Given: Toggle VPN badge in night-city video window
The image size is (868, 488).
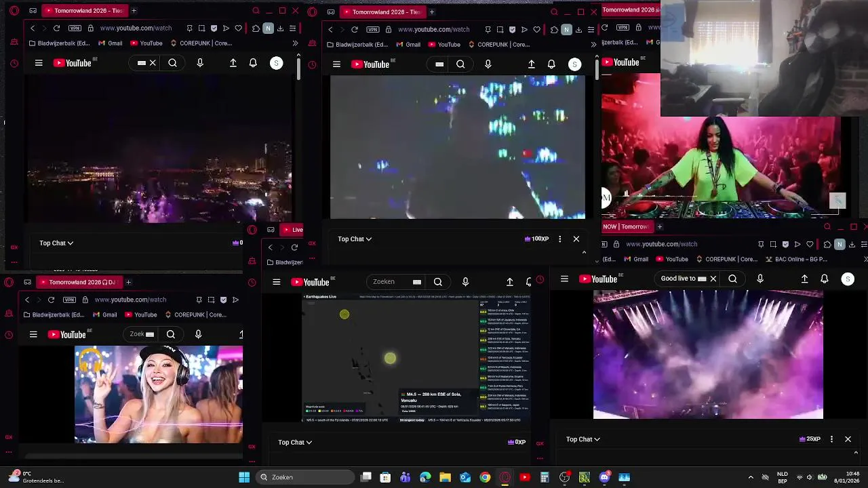Looking at the screenshot, I should coord(75,28).
